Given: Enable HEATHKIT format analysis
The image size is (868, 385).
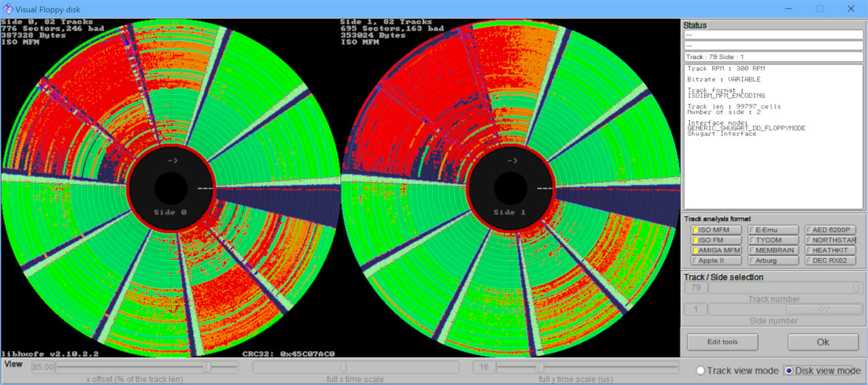Looking at the screenshot, I should [x=830, y=251].
